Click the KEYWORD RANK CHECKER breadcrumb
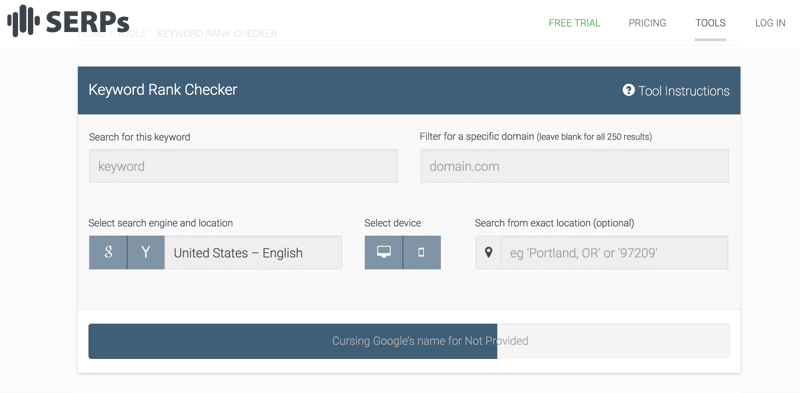This screenshot has width=800, height=393. [217, 34]
